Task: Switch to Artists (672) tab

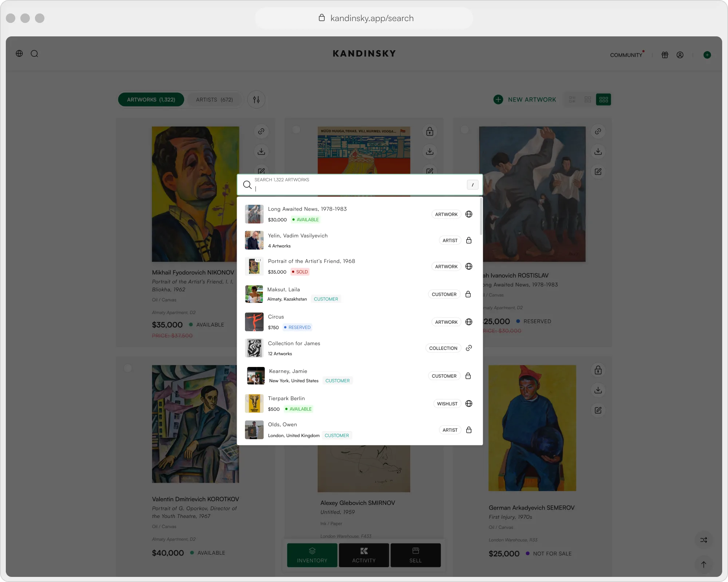Action: tap(214, 100)
